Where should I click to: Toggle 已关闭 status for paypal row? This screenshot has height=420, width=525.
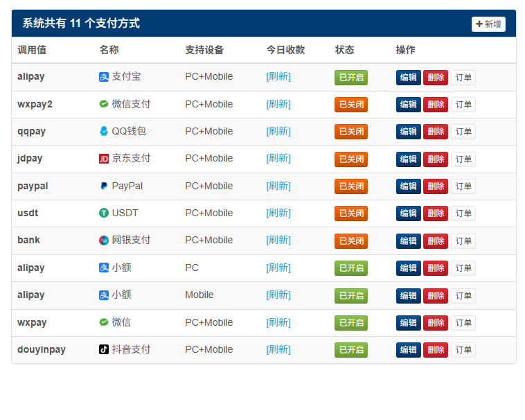pos(351,186)
